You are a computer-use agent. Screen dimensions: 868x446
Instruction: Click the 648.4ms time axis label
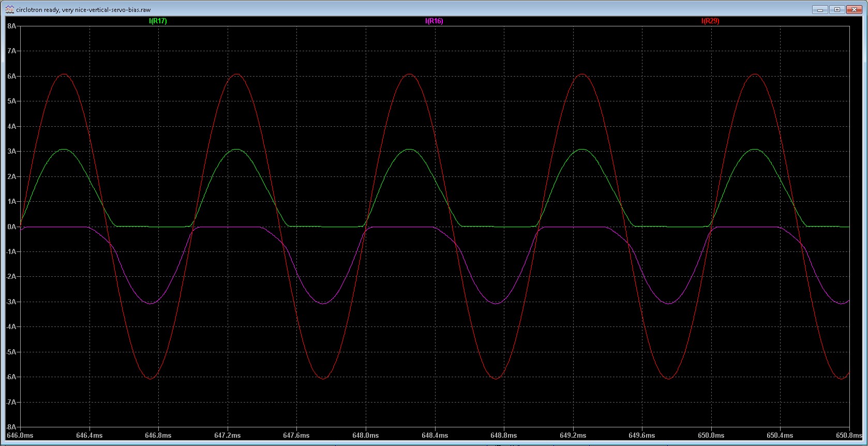tap(435, 436)
